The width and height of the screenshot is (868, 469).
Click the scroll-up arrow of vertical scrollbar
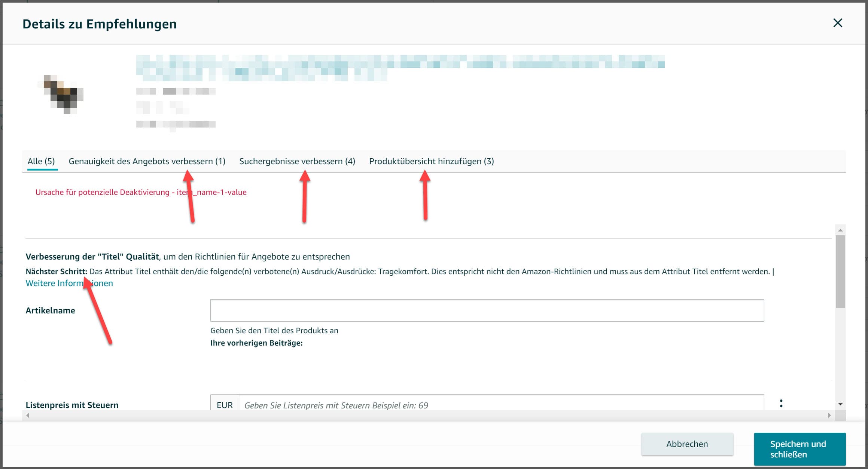coord(840,230)
